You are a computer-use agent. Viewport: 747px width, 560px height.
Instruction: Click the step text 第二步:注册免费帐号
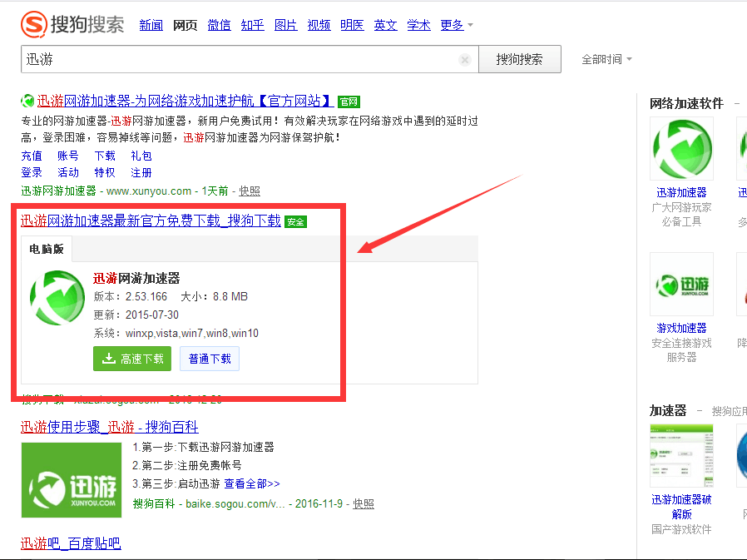(x=191, y=465)
